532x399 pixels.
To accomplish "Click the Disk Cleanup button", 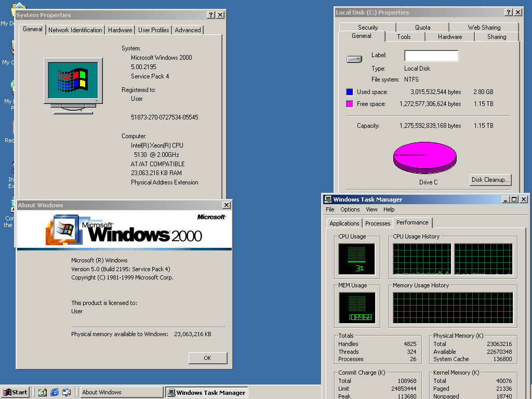I will click(490, 180).
